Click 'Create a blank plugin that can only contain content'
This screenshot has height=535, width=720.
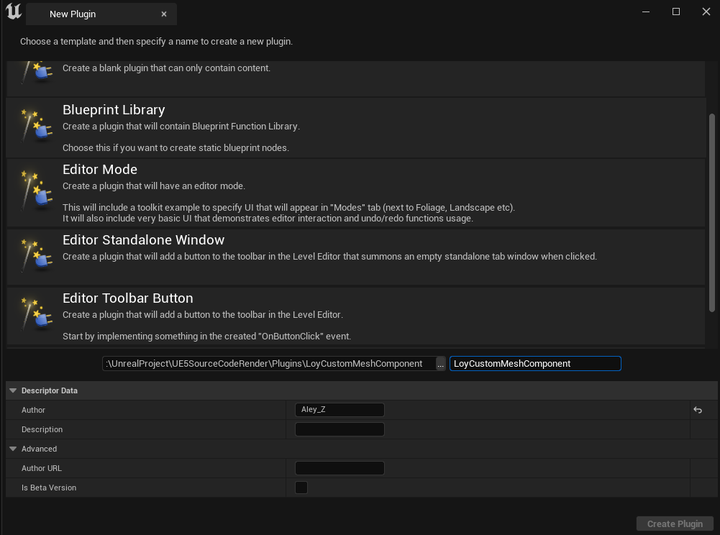tap(166, 68)
